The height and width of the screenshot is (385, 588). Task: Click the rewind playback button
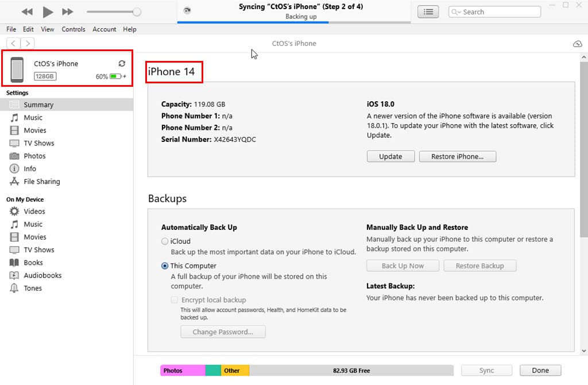point(27,12)
